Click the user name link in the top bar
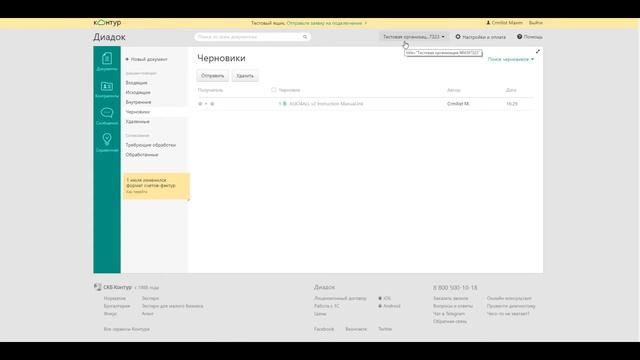 504,23
